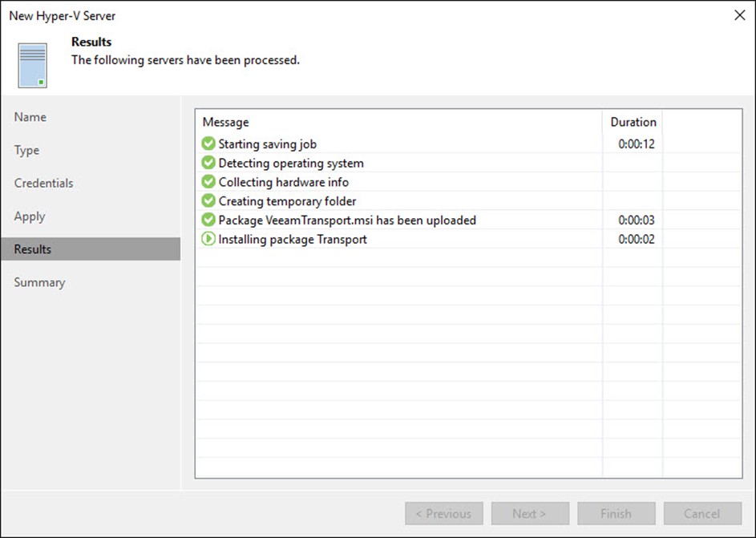Viewport: 756px width, 538px height.
Task: Click the in-progress play icon for Installing package Transport
Action: [208, 239]
